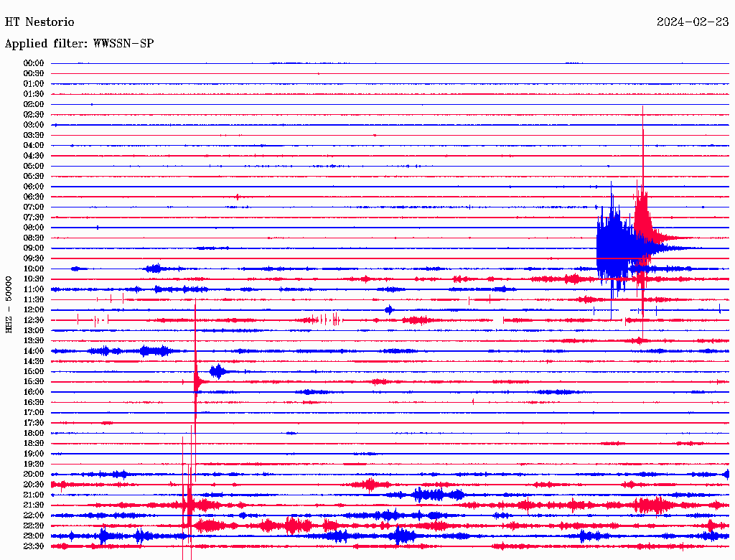
Task: Click the 'Applied filter: WWSSN-SP' text
Action: tap(79, 44)
